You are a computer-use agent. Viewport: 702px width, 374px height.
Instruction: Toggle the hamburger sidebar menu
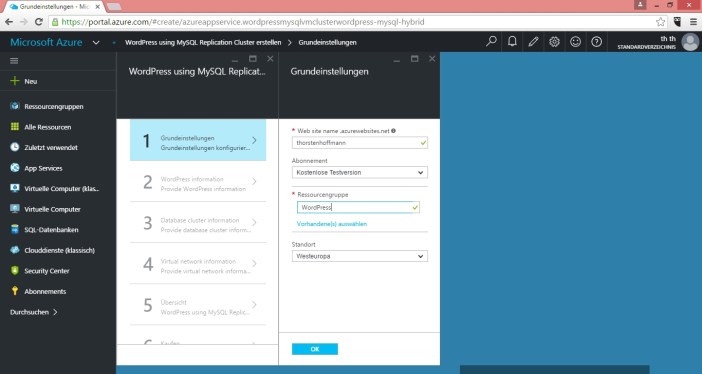pyautogui.click(x=14, y=61)
